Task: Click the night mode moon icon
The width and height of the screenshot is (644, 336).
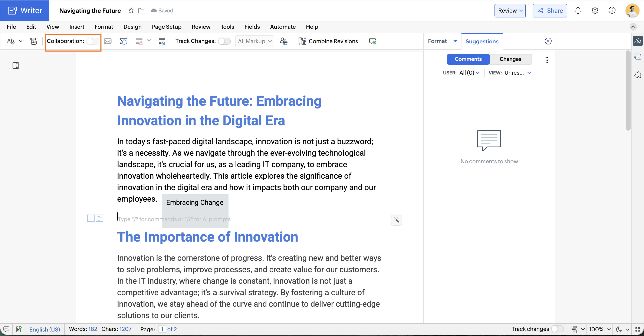Action: coord(619,329)
